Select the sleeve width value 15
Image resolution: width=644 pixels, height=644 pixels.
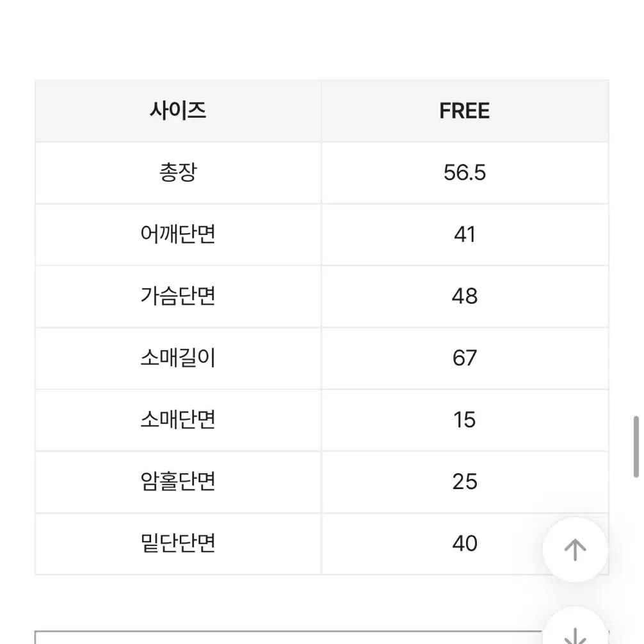coord(465,420)
